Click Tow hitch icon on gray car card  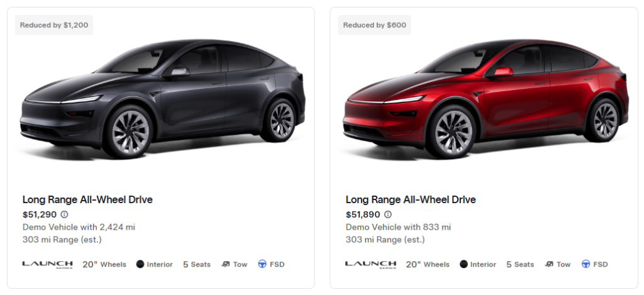coord(226,264)
